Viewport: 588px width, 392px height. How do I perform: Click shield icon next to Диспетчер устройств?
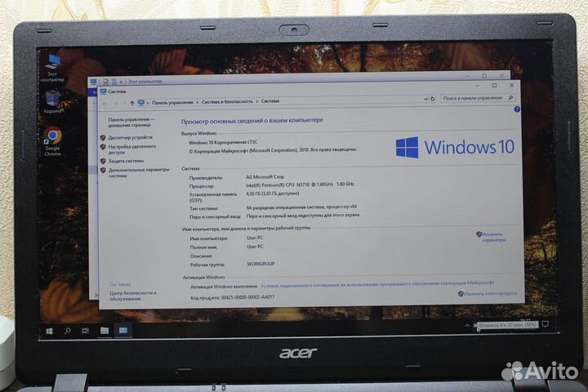[x=103, y=138]
